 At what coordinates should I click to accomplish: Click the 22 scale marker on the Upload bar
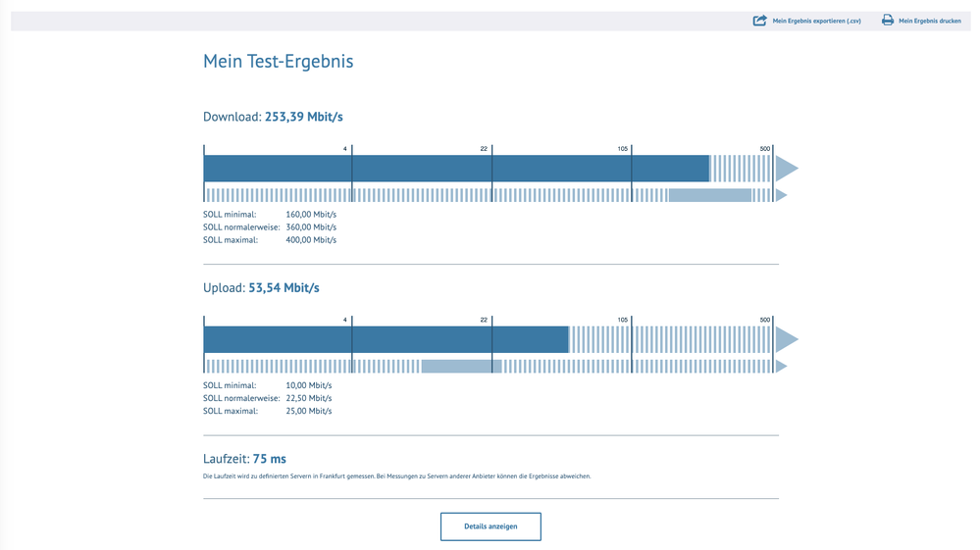(484, 321)
